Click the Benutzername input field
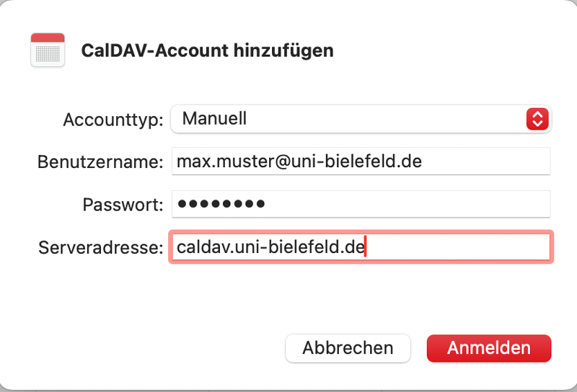The width and height of the screenshot is (577, 392). click(x=361, y=161)
